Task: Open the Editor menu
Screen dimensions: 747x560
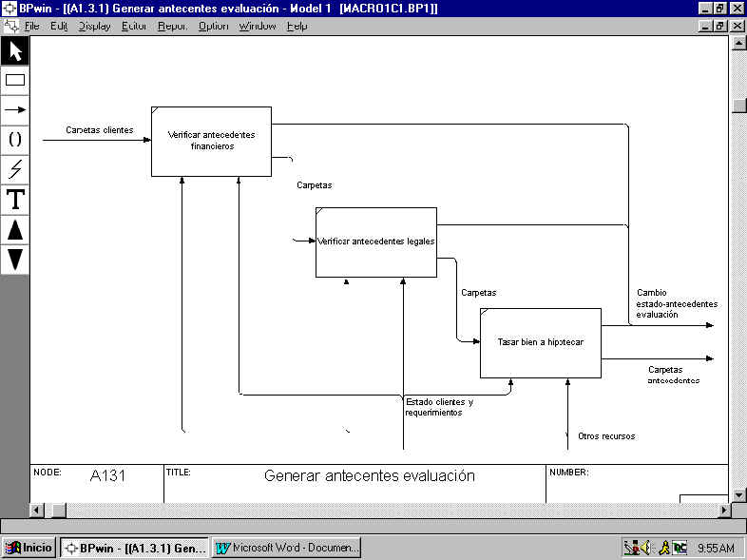Action: pos(134,26)
